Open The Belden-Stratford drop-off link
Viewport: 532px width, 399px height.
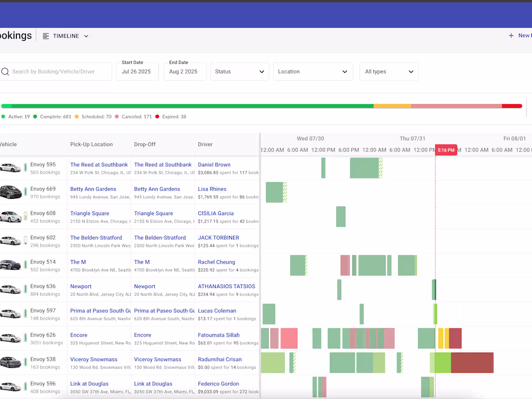tap(160, 237)
